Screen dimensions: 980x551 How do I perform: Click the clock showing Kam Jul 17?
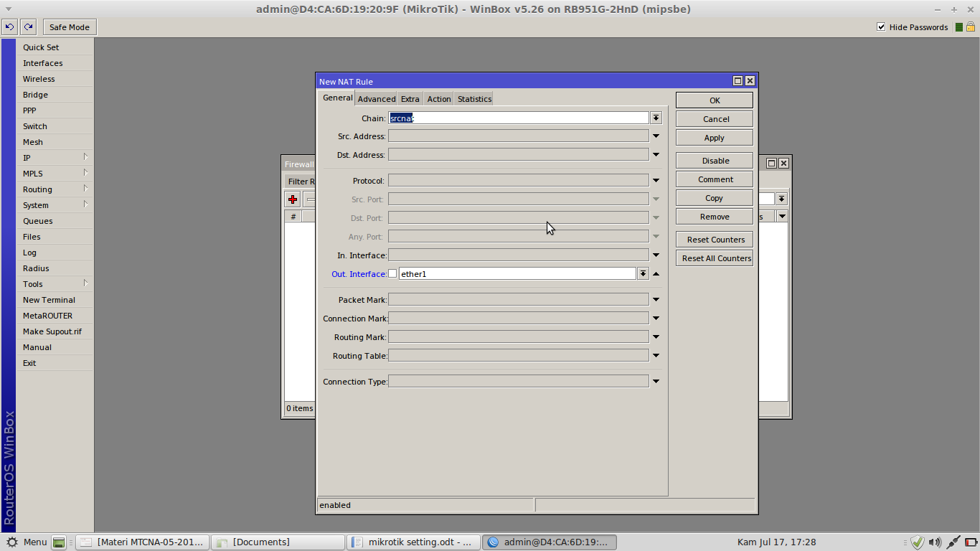[x=776, y=542]
